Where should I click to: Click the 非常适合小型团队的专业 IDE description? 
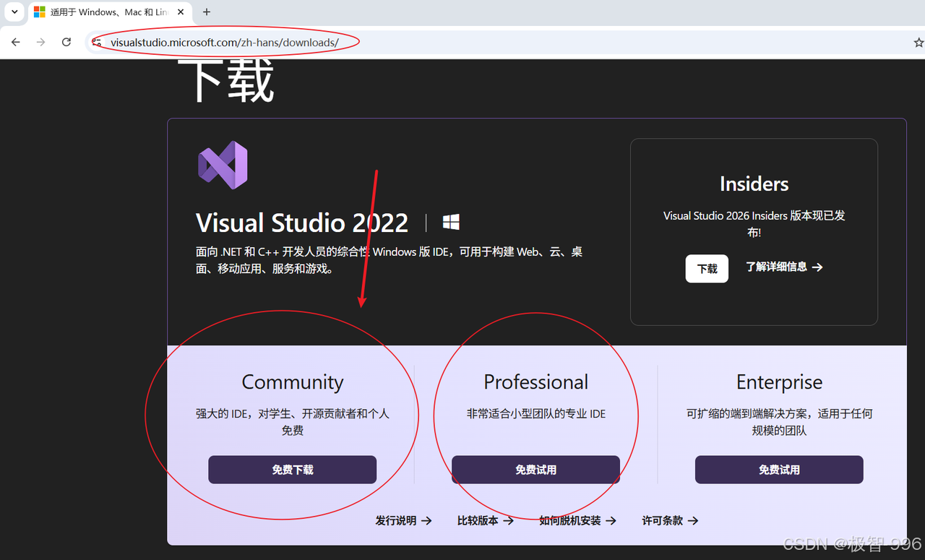point(535,414)
